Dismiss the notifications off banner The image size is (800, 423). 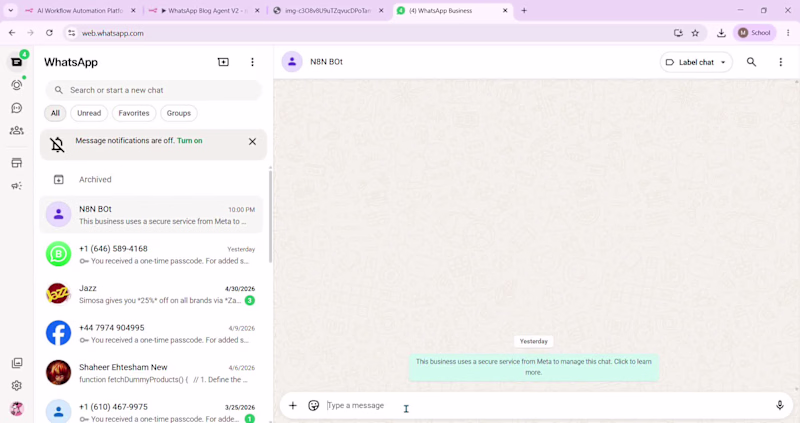(x=252, y=142)
